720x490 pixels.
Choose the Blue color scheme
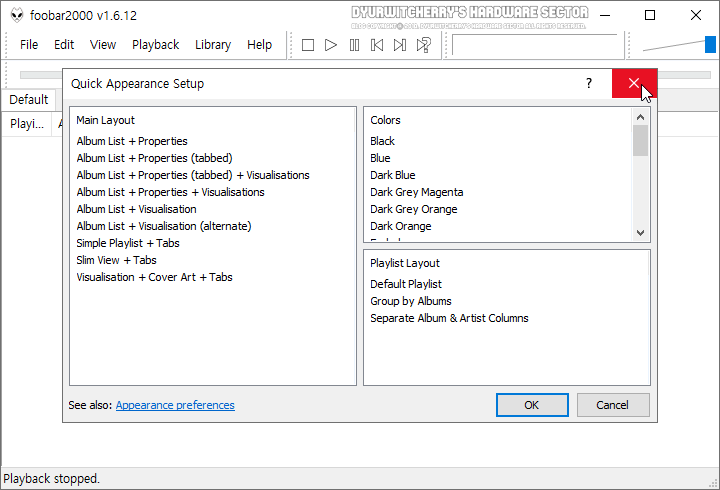(x=380, y=158)
